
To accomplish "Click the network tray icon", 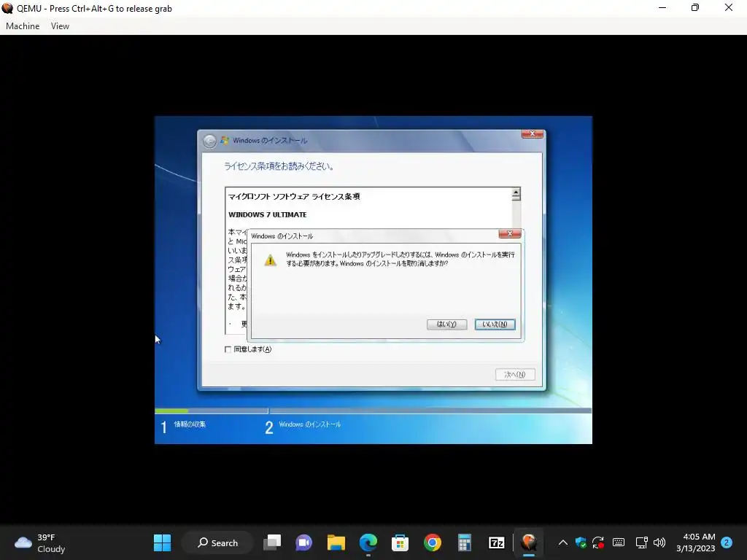I will tap(641, 542).
